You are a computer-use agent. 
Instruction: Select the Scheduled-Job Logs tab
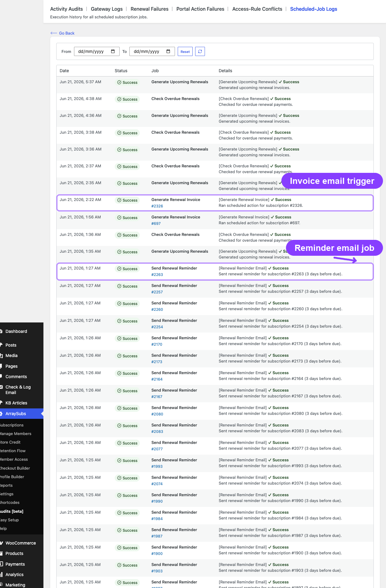click(x=314, y=9)
